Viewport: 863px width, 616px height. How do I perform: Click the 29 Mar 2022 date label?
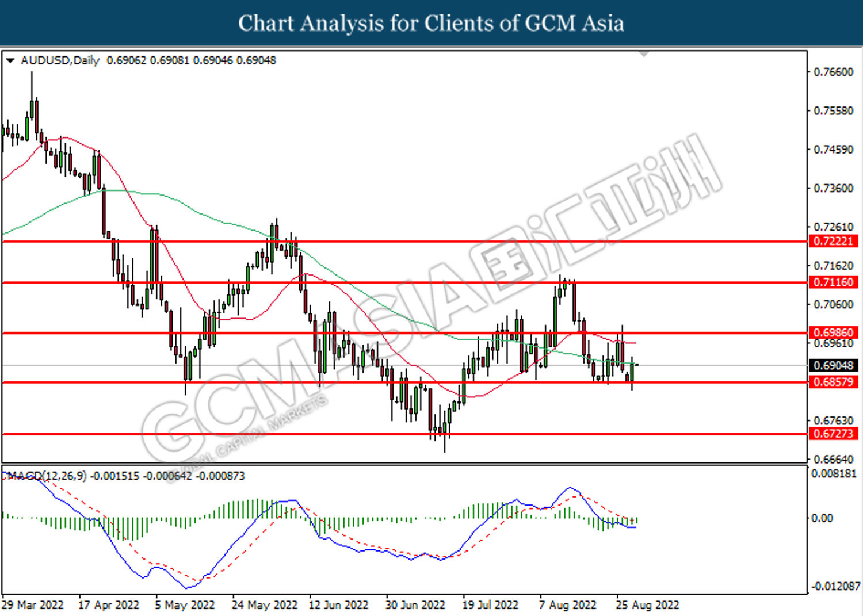(x=33, y=605)
